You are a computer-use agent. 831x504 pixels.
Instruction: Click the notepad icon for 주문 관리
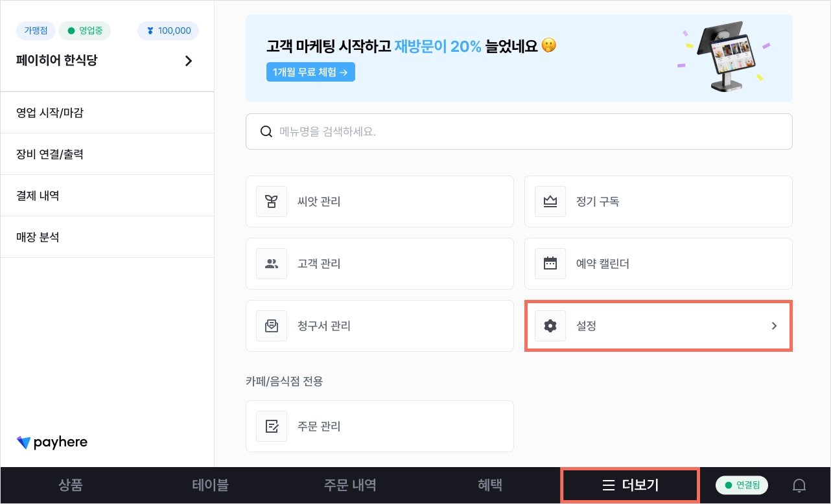(272, 426)
